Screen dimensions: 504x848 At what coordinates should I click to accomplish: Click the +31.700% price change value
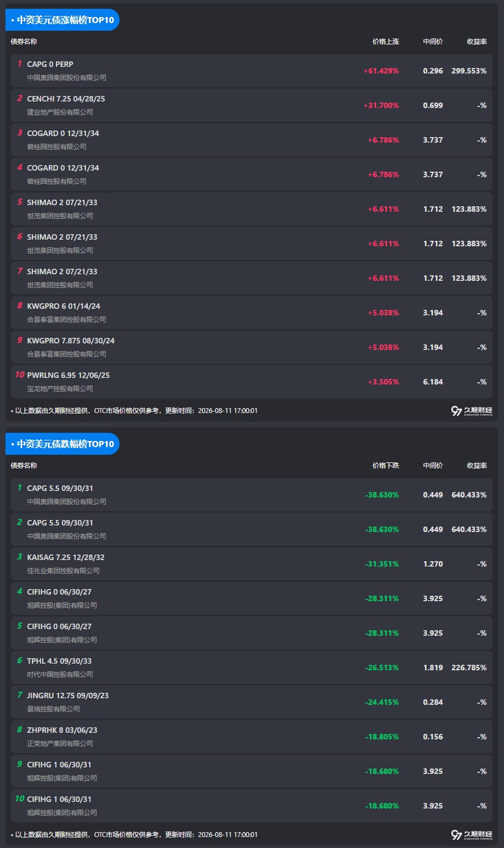click(x=381, y=105)
